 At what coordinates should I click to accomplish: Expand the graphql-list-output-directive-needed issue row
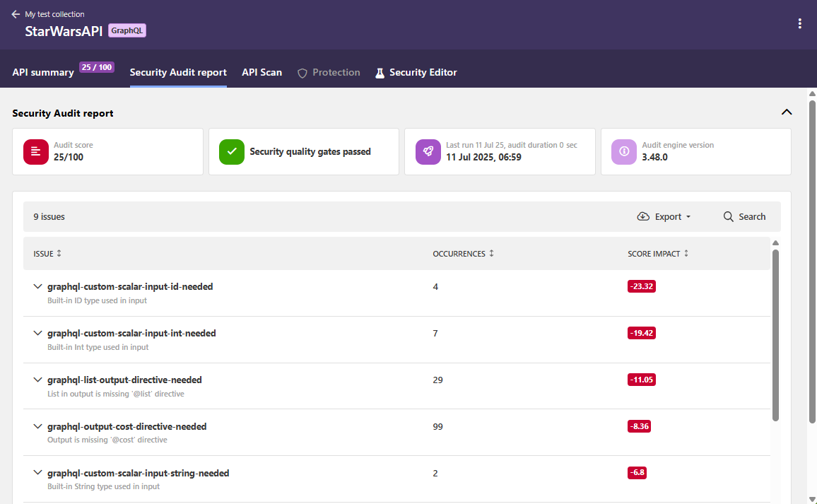pos(37,380)
